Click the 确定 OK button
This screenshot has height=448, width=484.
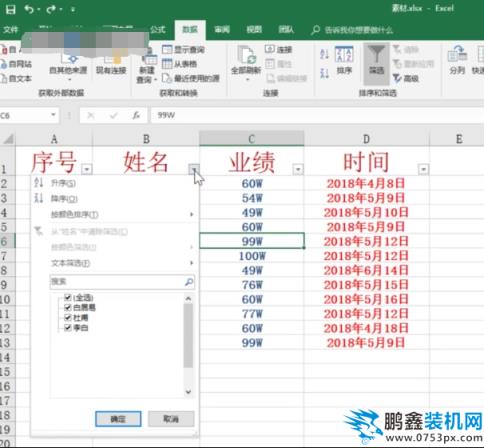118,419
